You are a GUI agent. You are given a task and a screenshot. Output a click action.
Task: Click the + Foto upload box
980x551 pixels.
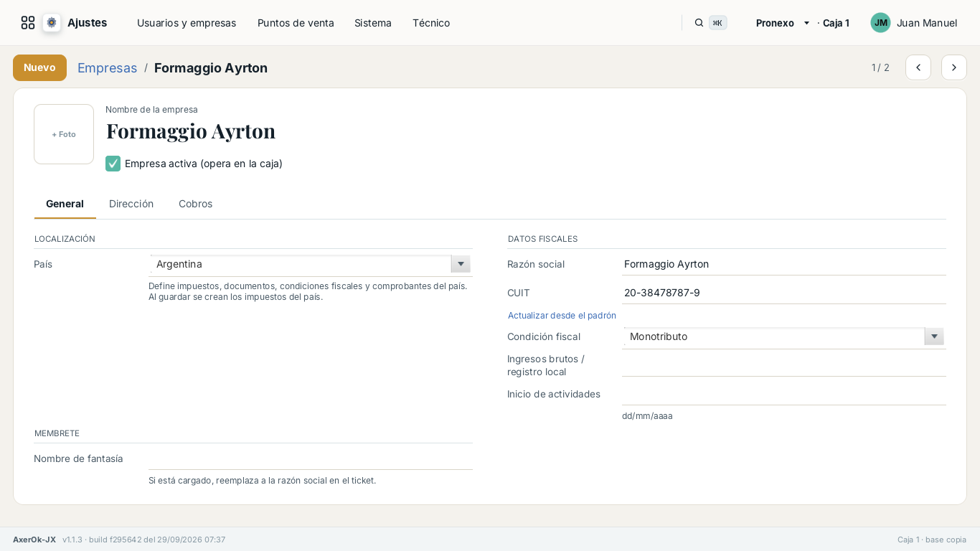64,134
